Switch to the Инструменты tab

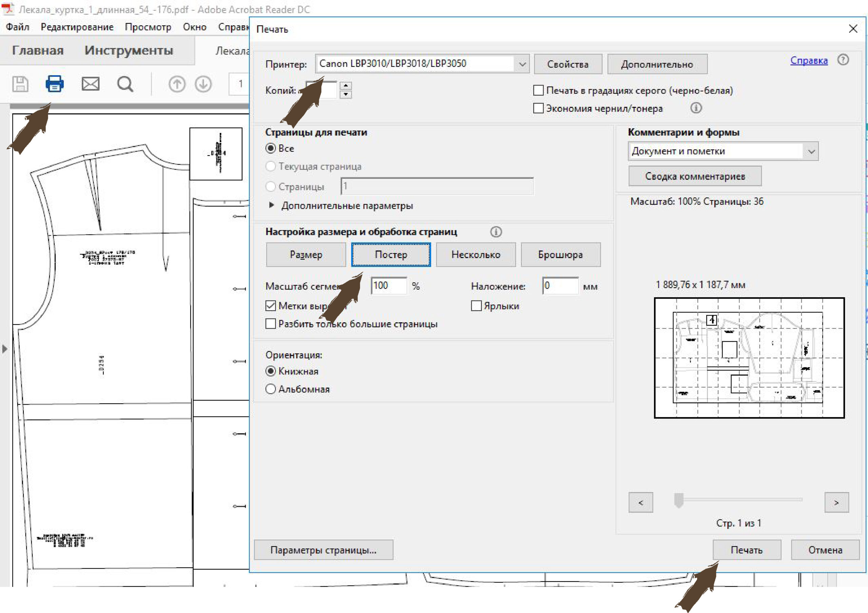[x=129, y=50]
